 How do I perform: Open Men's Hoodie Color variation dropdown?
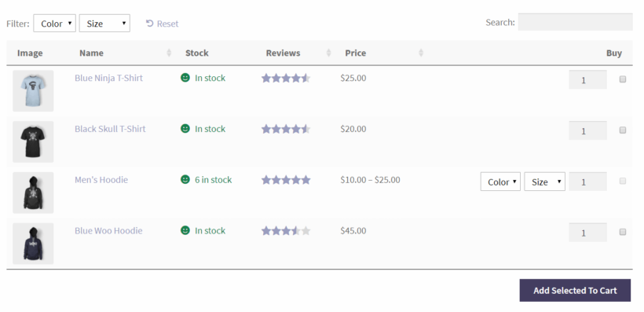(500, 182)
